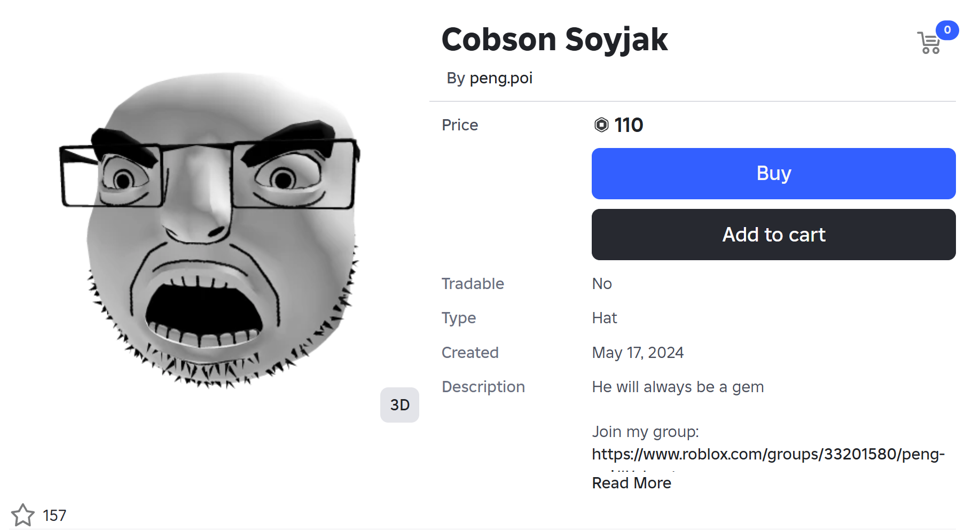Click the May 17, 2024 created date
The image size is (980, 530).
tap(638, 353)
